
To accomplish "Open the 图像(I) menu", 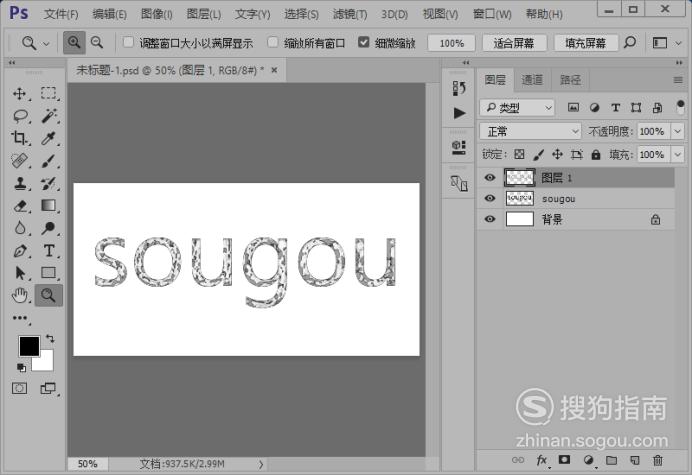I will tap(157, 14).
